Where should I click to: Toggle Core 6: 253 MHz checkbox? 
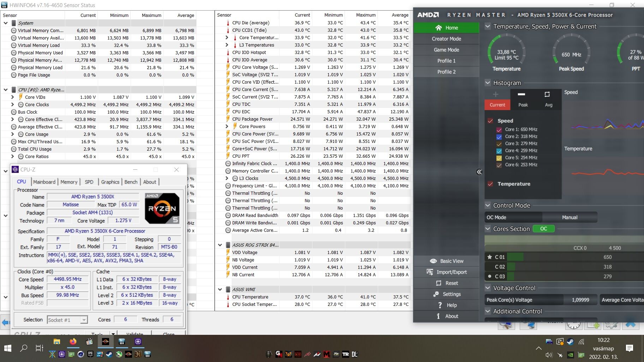499,165
